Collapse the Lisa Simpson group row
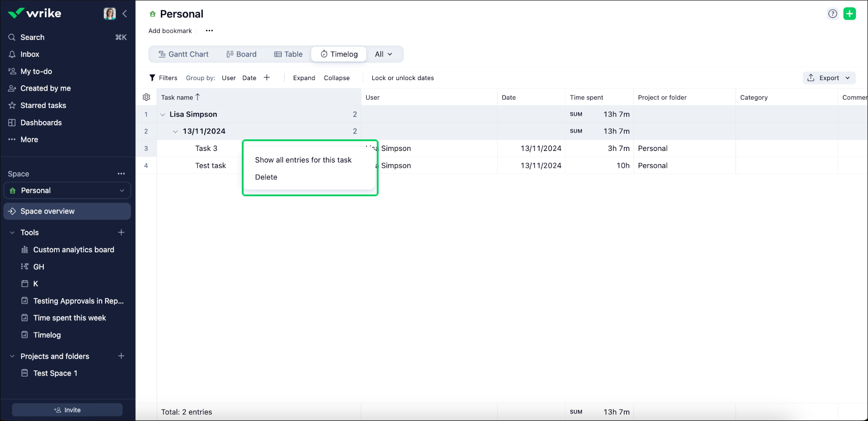Screen dimensions: 868x421 tap(163, 115)
